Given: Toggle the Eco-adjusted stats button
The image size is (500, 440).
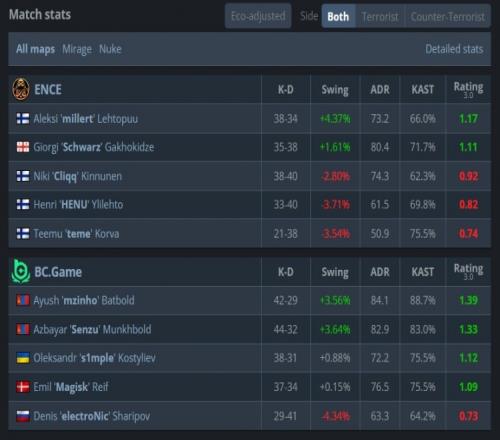Looking at the screenshot, I should 258,16.
